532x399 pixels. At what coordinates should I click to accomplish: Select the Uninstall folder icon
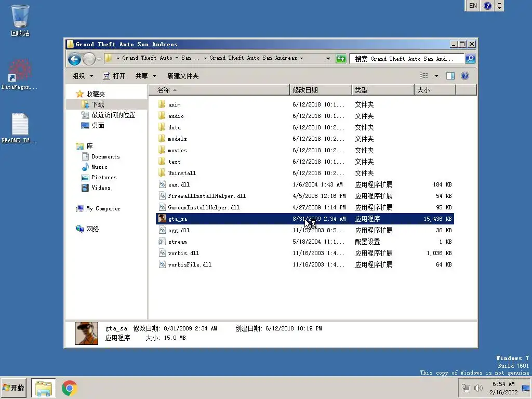(x=162, y=173)
